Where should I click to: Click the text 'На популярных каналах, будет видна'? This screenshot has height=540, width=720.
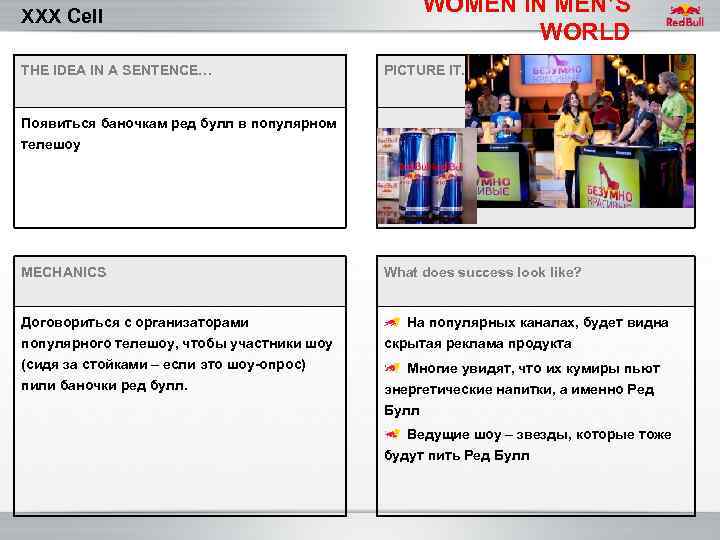(x=538, y=322)
